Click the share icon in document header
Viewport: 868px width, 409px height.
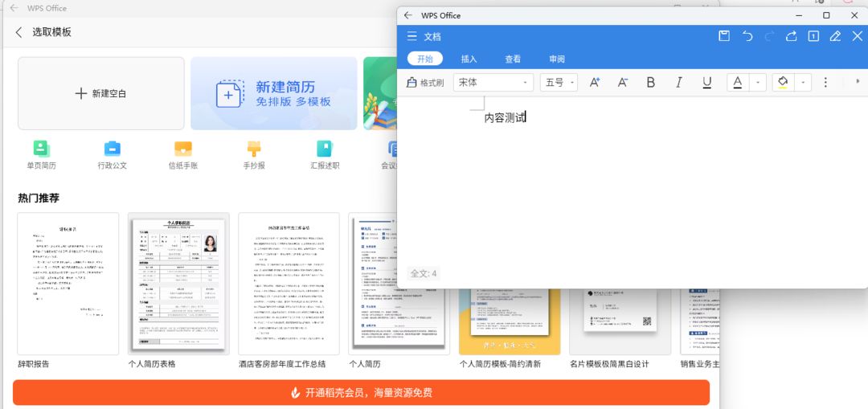791,36
